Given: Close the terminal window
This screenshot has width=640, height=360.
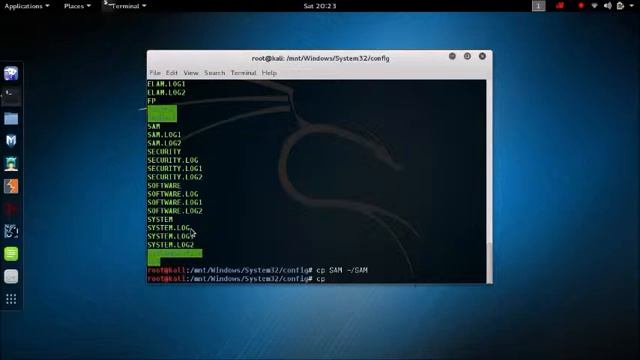Looking at the screenshot, I should point(482,56).
